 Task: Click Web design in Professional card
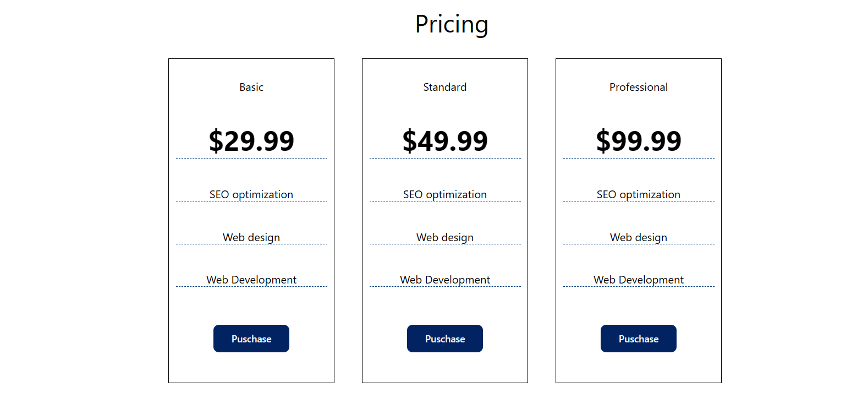coord(639,237)
